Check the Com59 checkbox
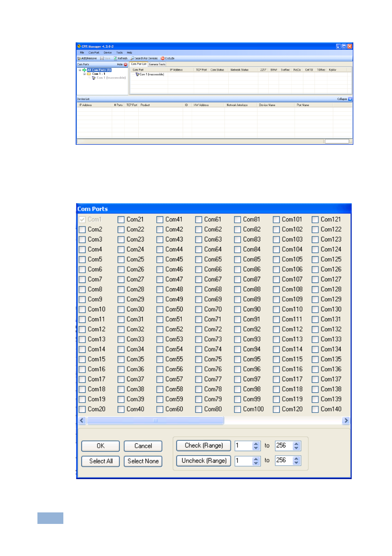This screenshot has height=556, width=392. (x=160, y=399)
